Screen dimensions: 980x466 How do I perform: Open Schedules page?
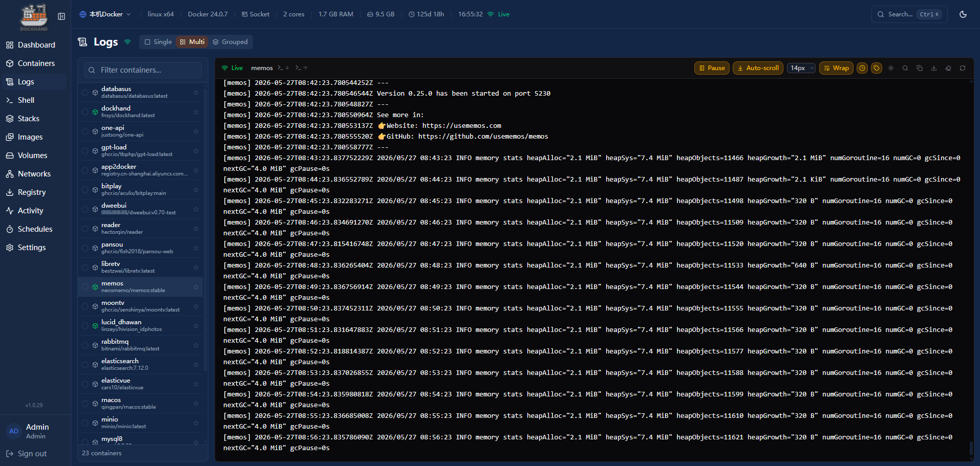34,229
